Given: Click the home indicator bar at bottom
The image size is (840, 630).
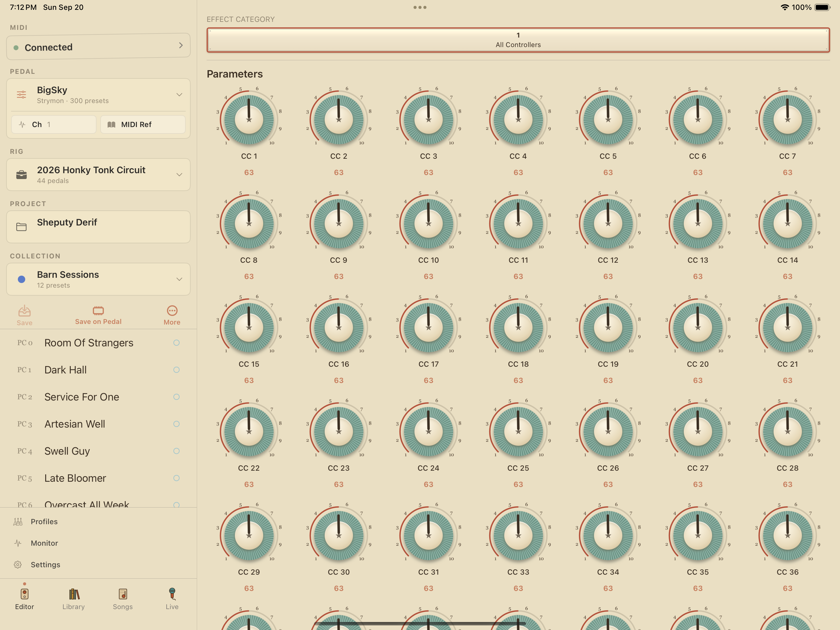Looking at the screenshot, I should pos(420,624).
